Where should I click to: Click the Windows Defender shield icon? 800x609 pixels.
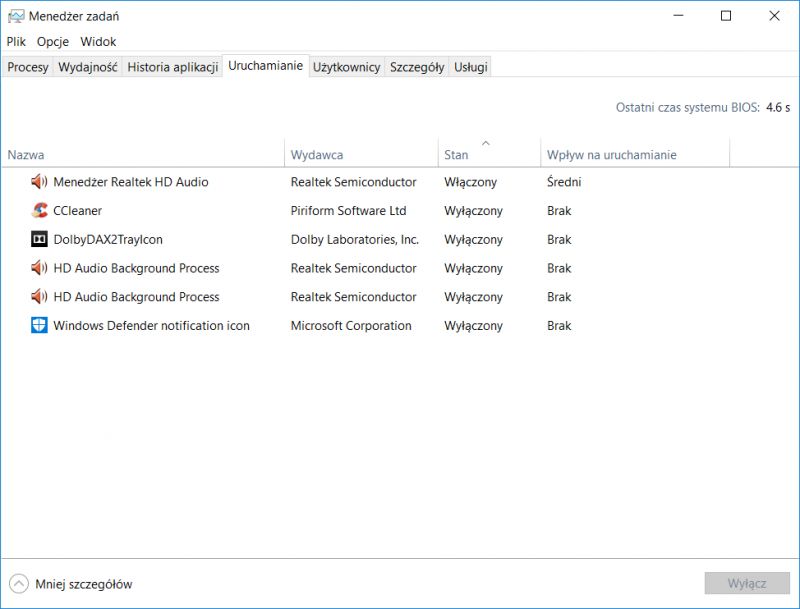coord(39,325)
